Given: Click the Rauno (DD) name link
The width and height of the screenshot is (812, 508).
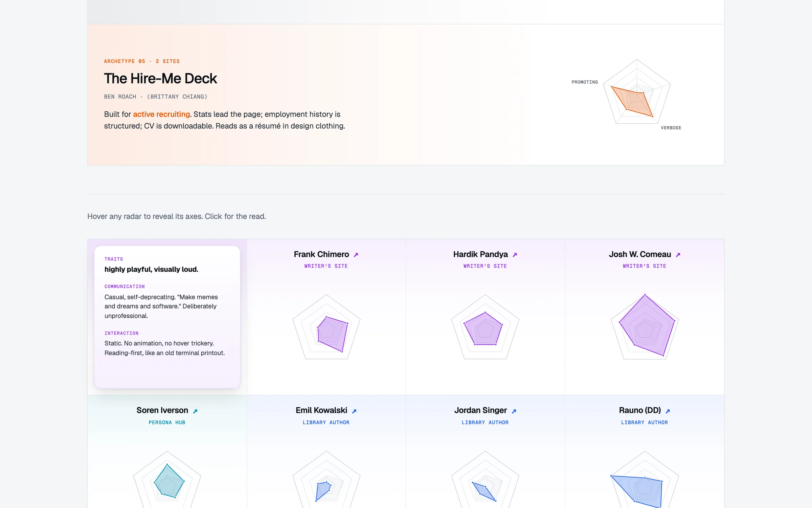Looking at the screenshot, I should coord(640,410).
